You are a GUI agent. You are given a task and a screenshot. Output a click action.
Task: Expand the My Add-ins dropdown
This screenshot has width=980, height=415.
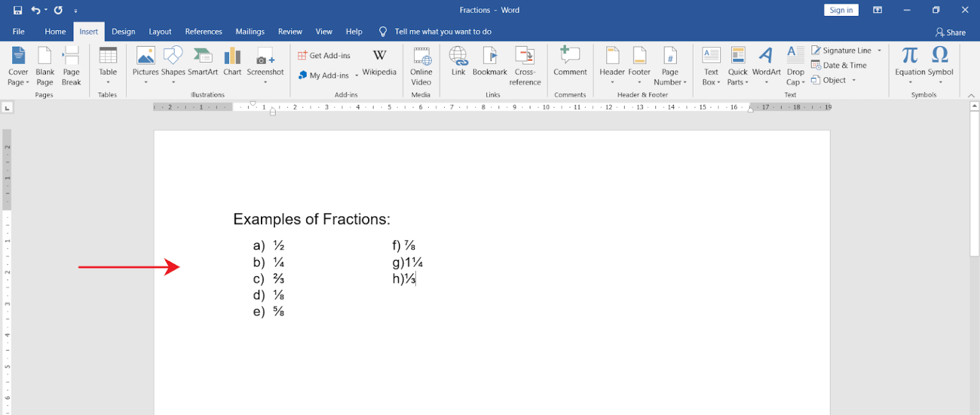pos(357,76)
